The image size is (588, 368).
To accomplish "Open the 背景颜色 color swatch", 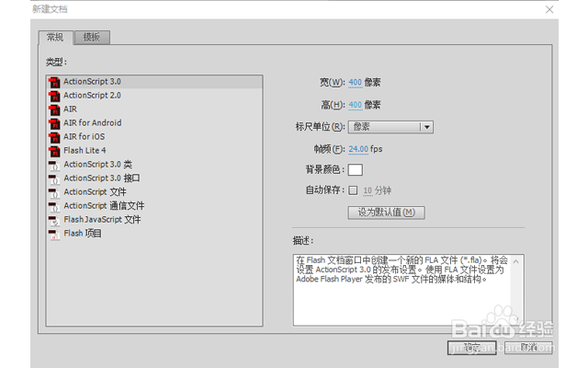I will coord(356,169).
